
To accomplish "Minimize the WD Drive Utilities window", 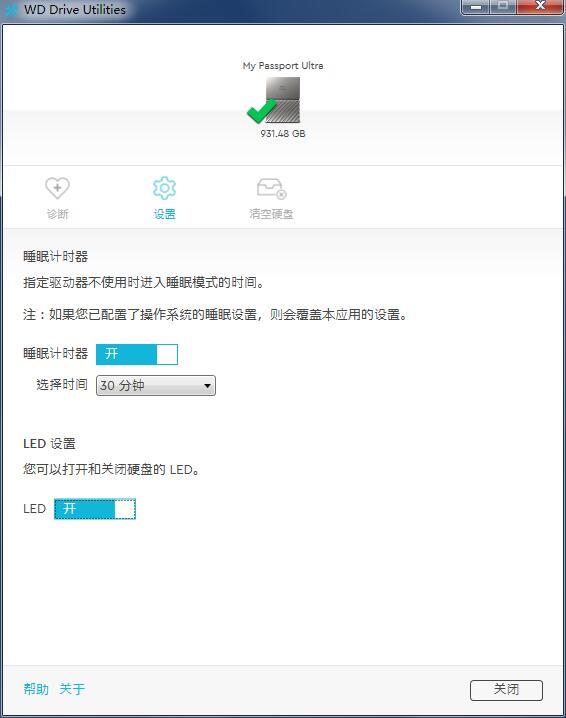I will 476,7.
